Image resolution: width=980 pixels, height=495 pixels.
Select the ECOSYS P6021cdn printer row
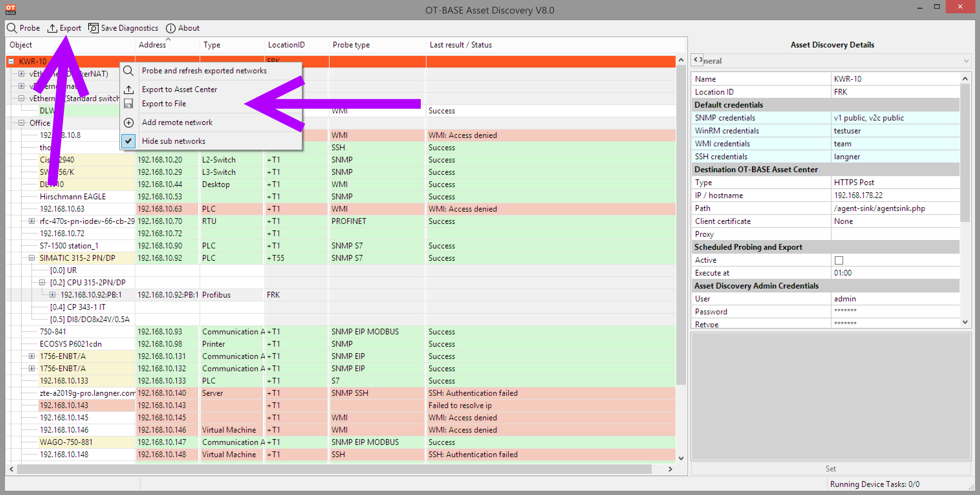341,344
